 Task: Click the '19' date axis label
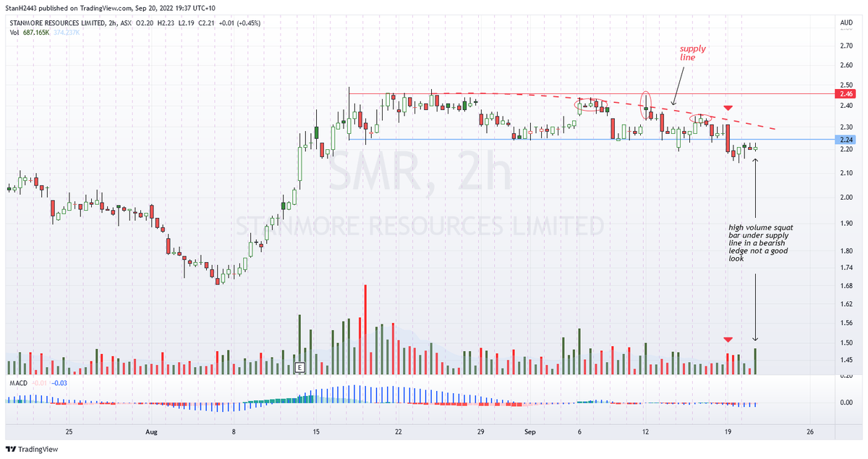(728, 431)
